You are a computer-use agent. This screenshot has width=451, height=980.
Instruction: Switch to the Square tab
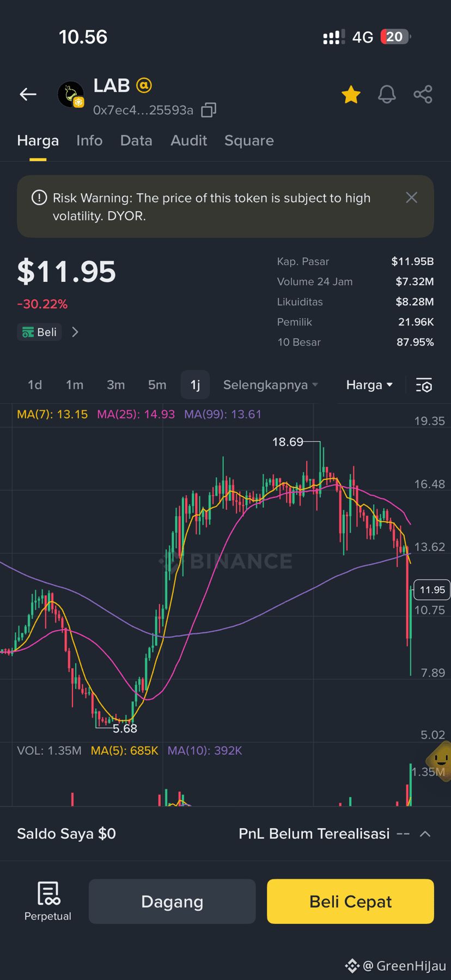point(249,140)
